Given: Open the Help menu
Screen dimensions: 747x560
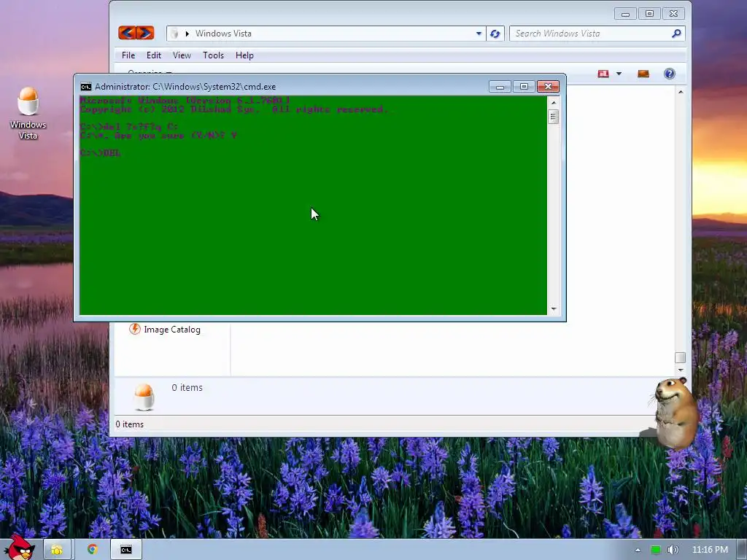Looking at the screenshot, I should [244, 55].
